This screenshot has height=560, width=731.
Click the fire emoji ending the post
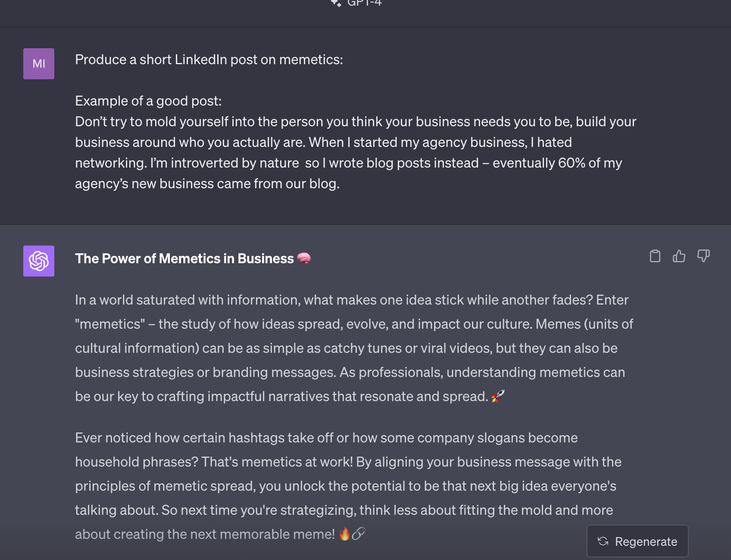pos(345,534)
